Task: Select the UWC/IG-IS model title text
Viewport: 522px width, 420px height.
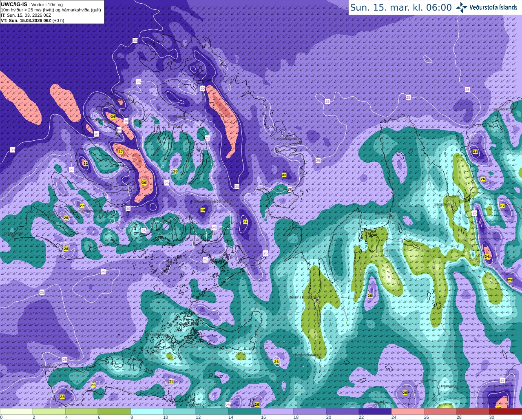Action: tap(14, 4)
